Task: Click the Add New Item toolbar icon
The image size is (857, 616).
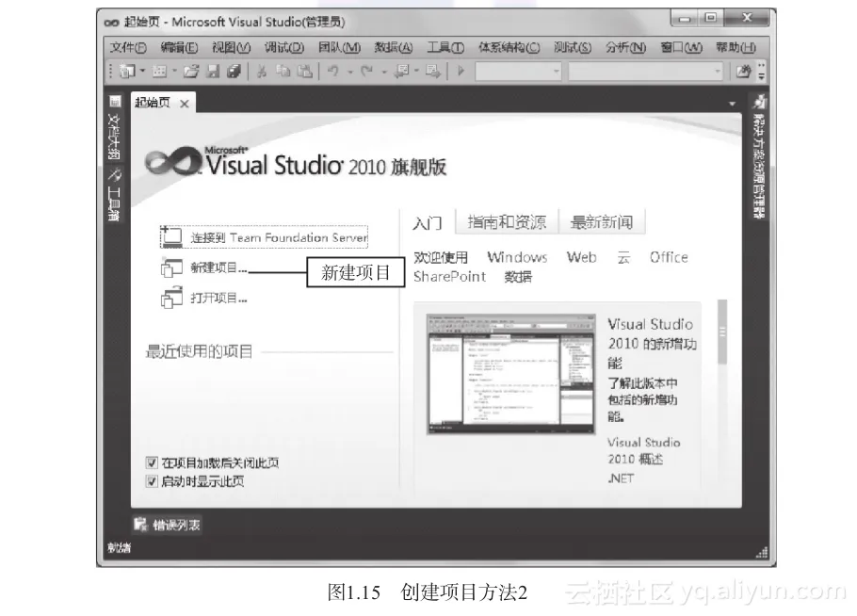Action: [159, 71]
